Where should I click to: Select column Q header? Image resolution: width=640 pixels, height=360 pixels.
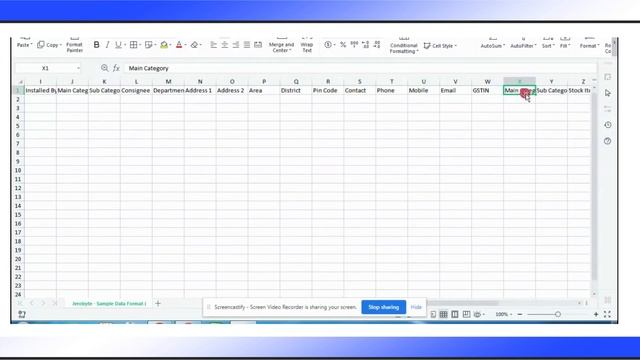[296, 82]
